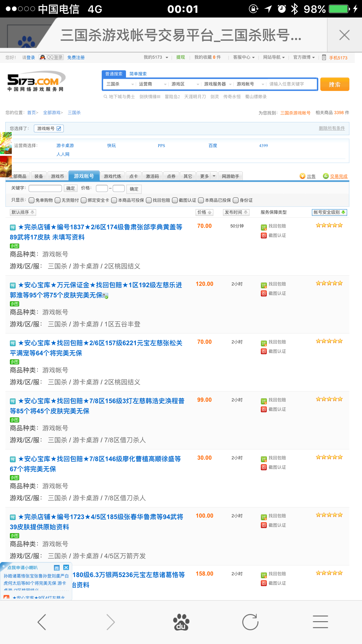362x644 pixels.
Task: Switch to 简单搜索 tab
Action: click(x=138, y=74)
